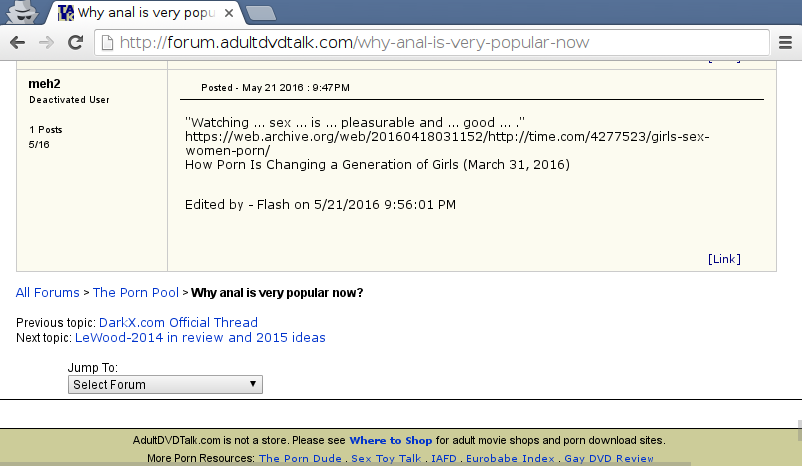
Task: Close the 'Why anal is very popu' tab
Action: (229, 13)
